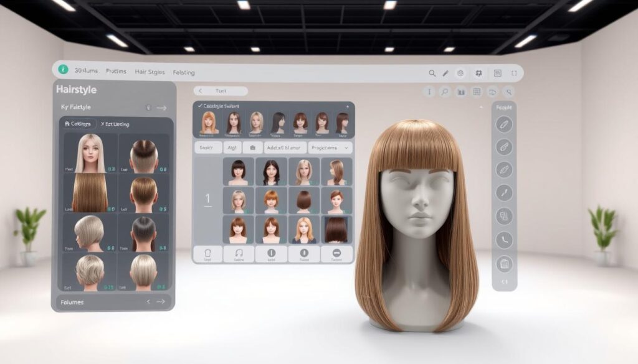Click the minus circle button in the bottom action row
The image size is (638, 364).
click(x=336, y=254)
